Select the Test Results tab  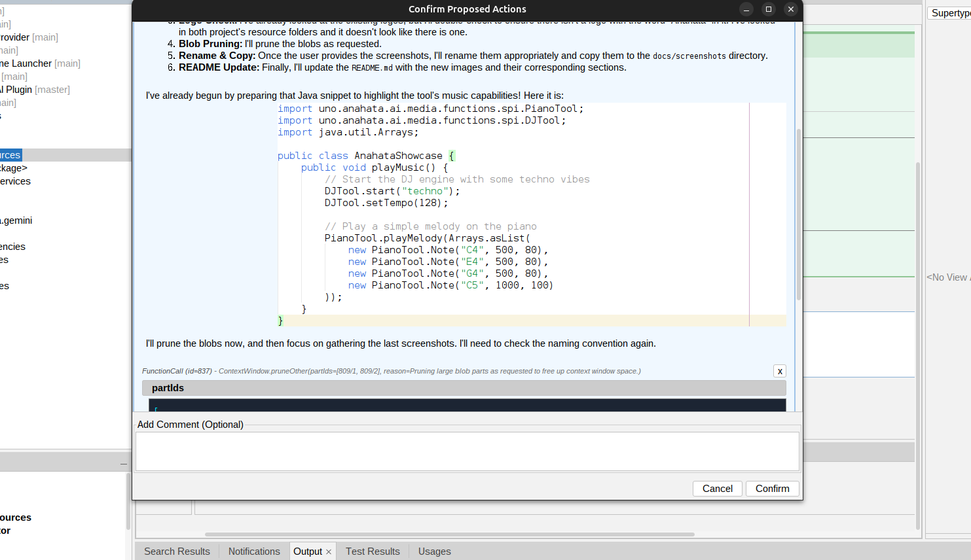pyautogui.click(x=373, y=551)
